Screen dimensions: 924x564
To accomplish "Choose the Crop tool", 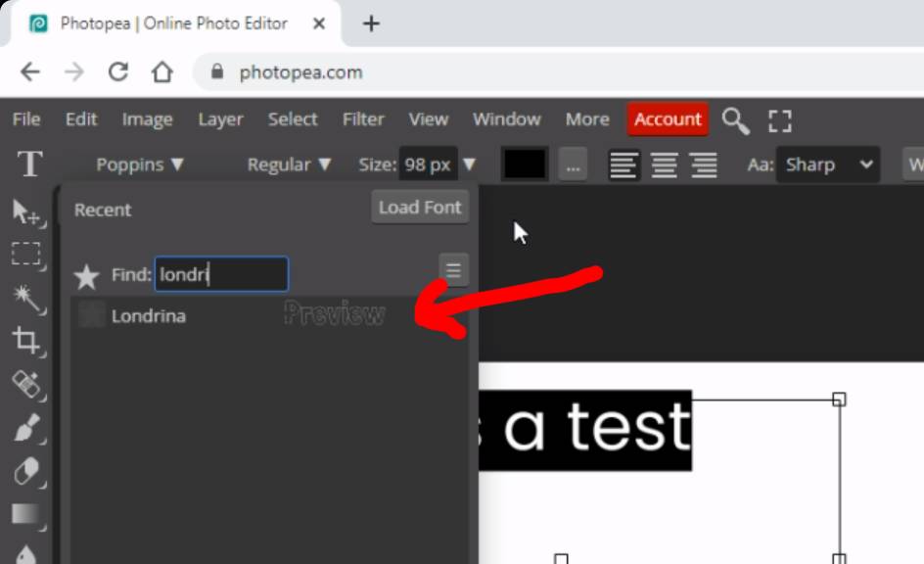I will click(27, 341).
